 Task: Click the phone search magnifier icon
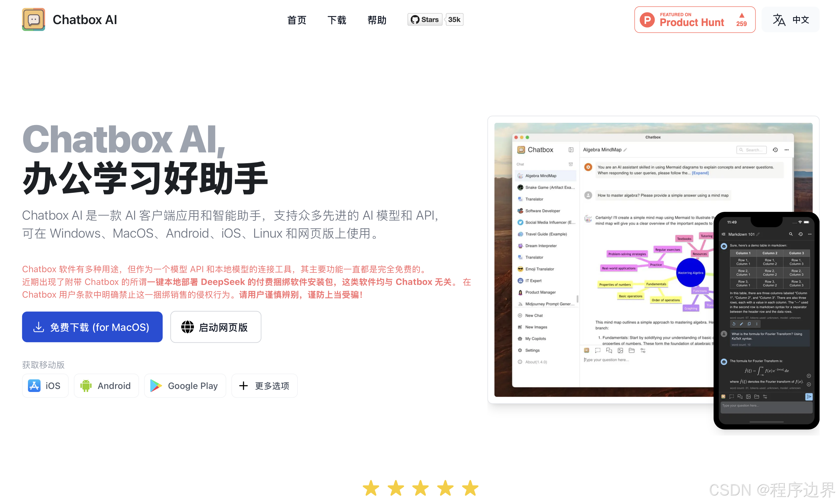[x=791, y=234]
